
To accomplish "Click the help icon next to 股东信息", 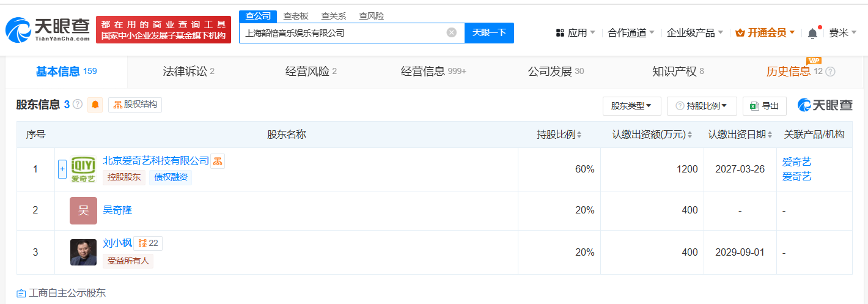I will pos(78,105).
